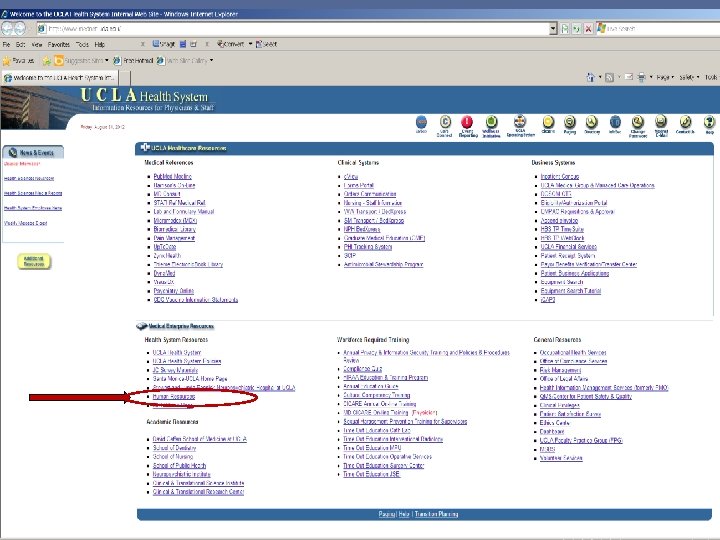The width and height of the screenshot is (720, 540).
Task: Open the UpToDate link
Action: click(164, 247)
